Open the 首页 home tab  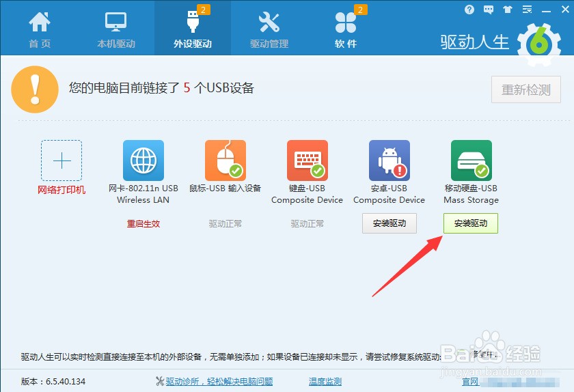coord(40,29)
